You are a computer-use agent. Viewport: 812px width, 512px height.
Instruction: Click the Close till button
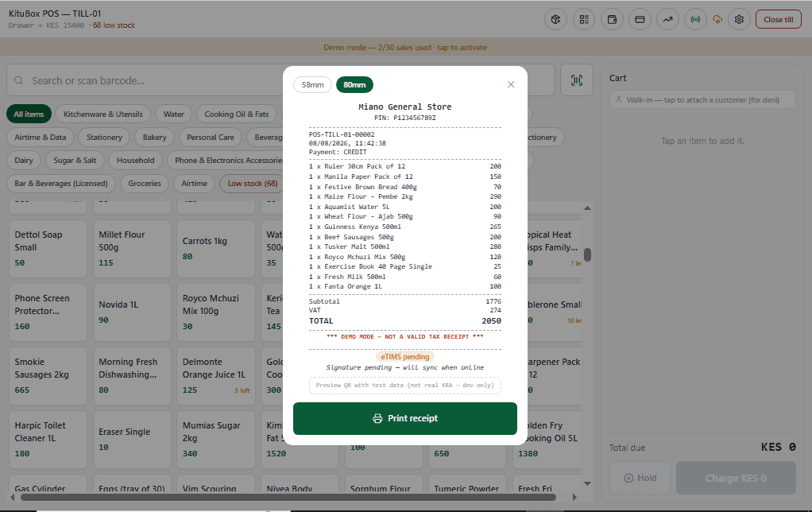click(779, 20)
